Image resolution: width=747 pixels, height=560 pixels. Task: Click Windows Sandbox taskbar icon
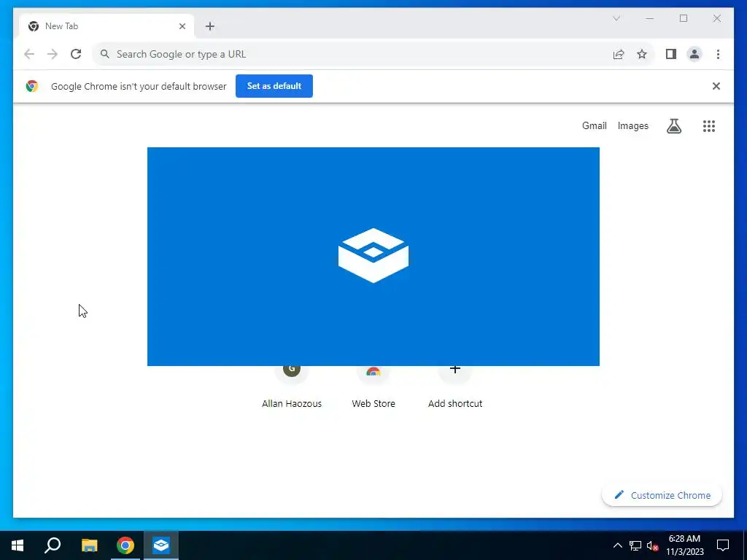[161, 545]
